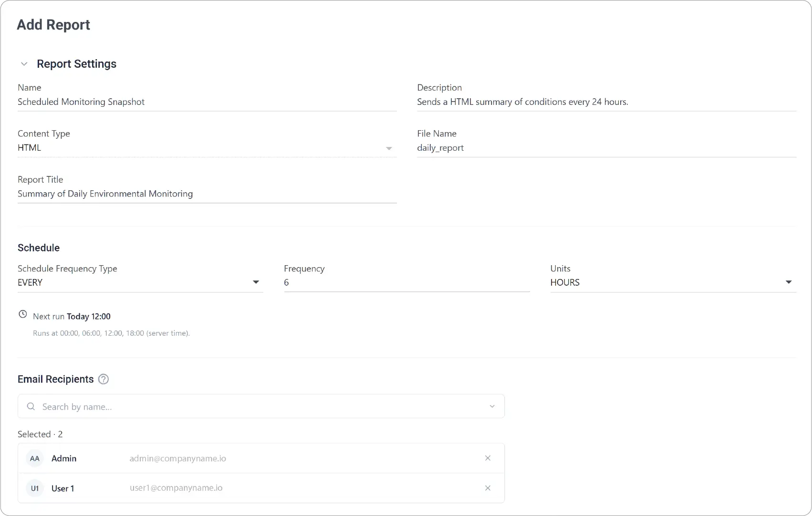The height and width of the screenshot is (516, 812).
Task: Click the Schedule section heading
Action: 39,248
